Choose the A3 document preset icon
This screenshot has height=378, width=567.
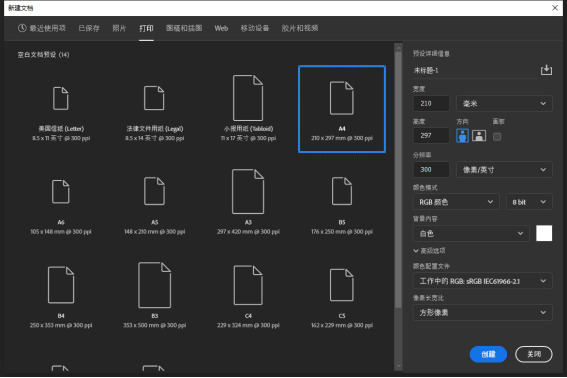coord(248,191)
